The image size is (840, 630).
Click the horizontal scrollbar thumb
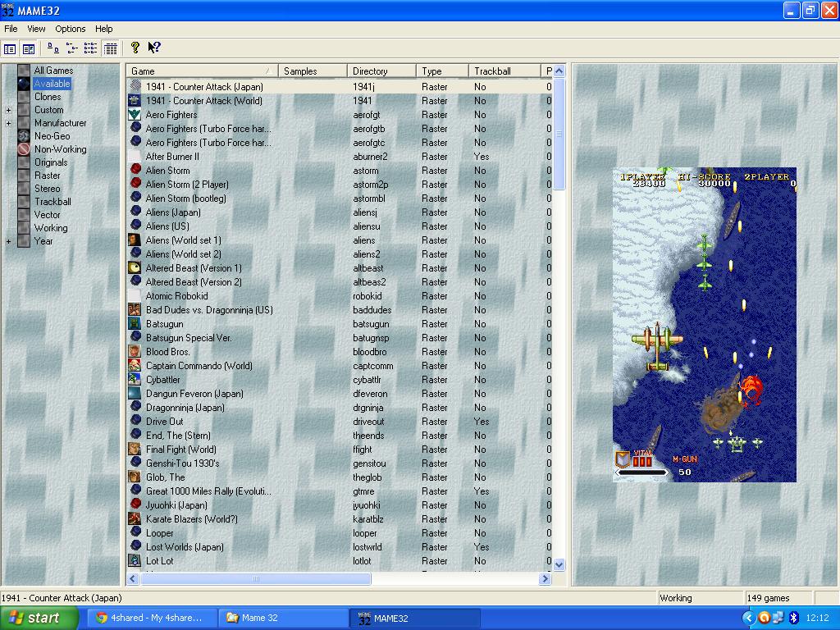[256, 578]
